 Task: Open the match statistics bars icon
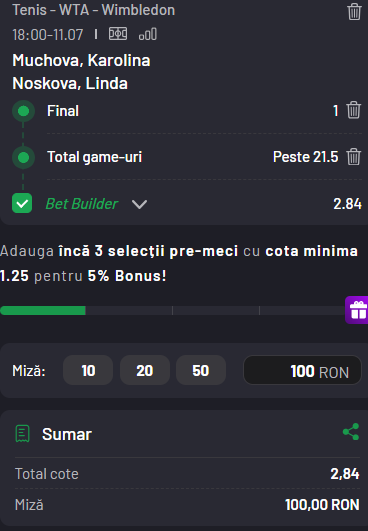tap(148, 34)
